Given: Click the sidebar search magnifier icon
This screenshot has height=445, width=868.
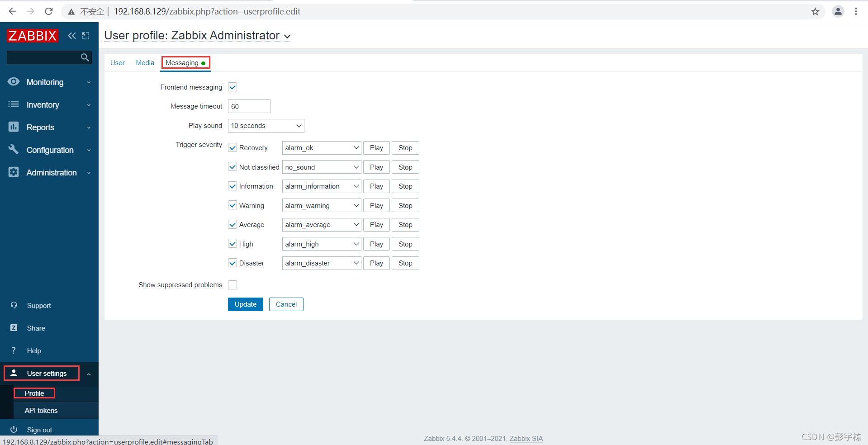Looking at the screenshot, I should [85, 57].
